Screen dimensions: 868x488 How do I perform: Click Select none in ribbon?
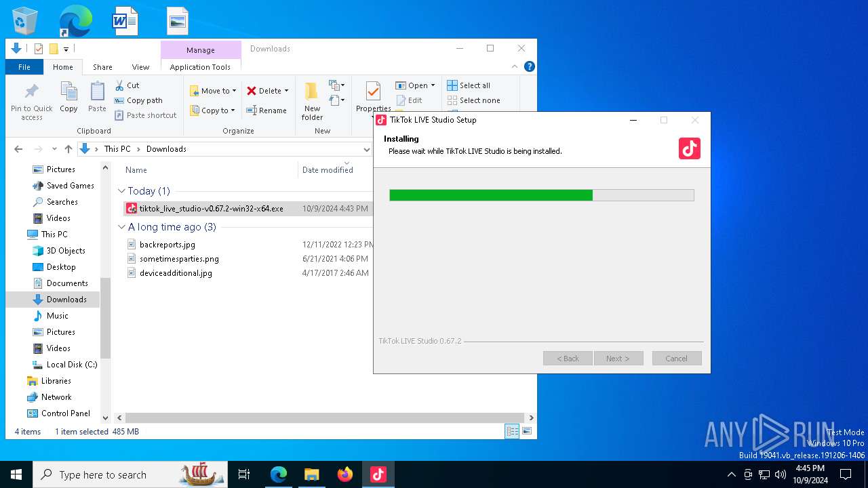[x=473, y=100]
